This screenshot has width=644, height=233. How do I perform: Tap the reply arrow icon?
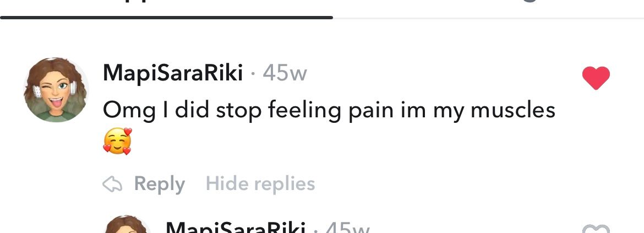112,183
